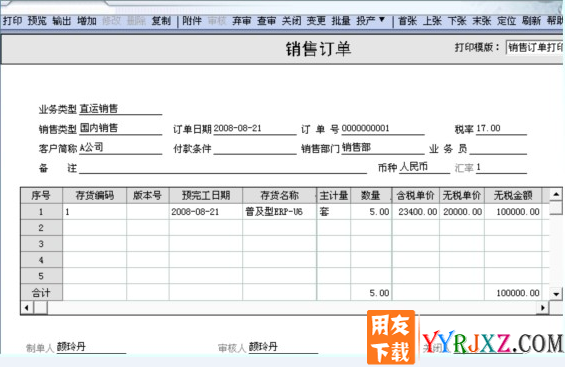Click the table's scroll up arrow
The height and width of the screenshot is (367, 565).
tap(556, 195)
